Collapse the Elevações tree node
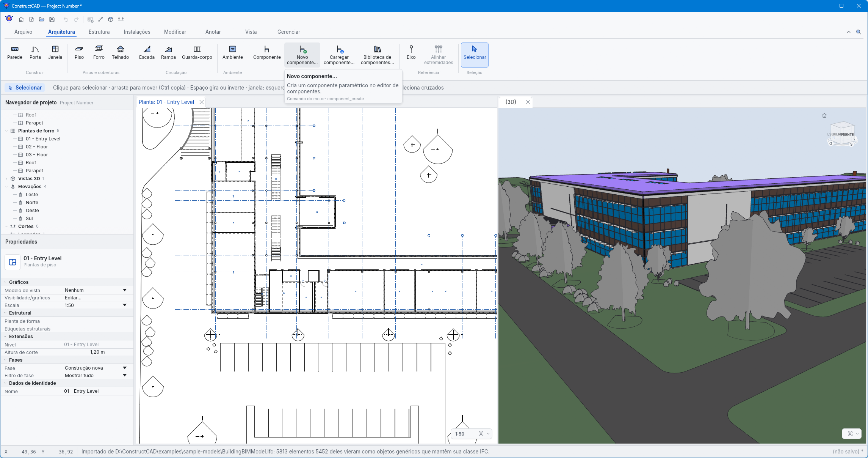The width and height of the screenshot is (868, 458). tap(6, 187)
